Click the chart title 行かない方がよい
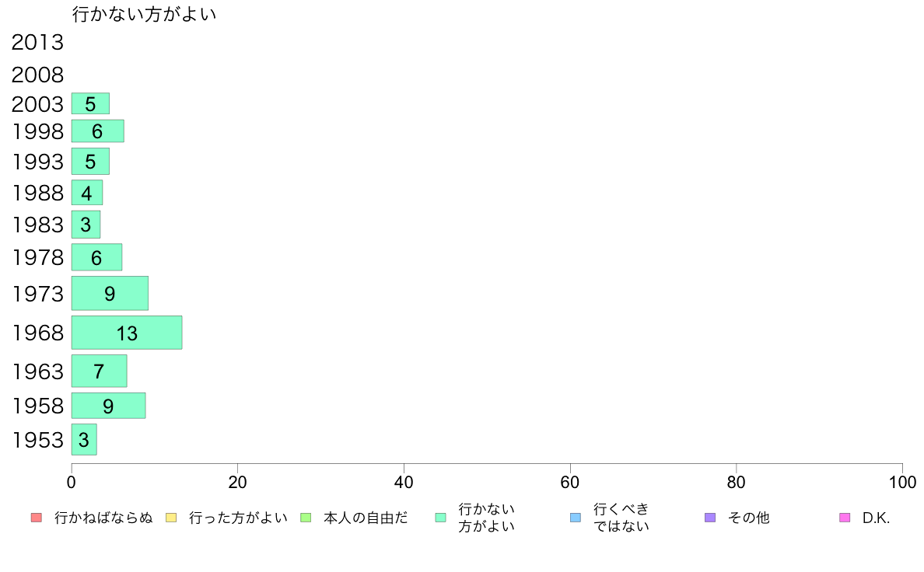Viewport: 924px width, 572px height. pyautogui.click(x=145, y=14)
